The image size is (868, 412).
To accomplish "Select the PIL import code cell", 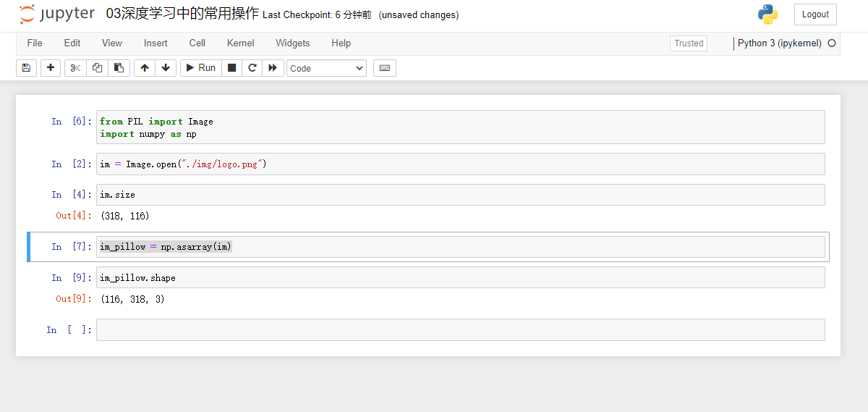I will [460, 127].
